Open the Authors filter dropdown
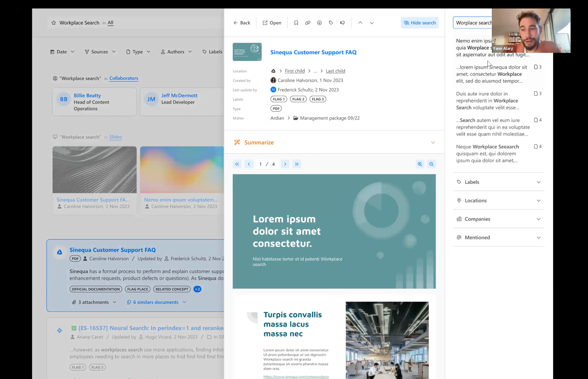 [176, 52]
